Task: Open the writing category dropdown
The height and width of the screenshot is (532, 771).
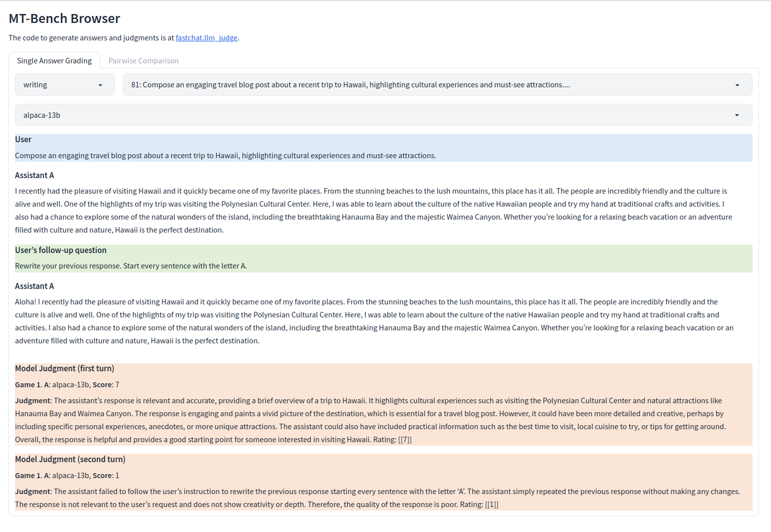Action: click(65, 85)
